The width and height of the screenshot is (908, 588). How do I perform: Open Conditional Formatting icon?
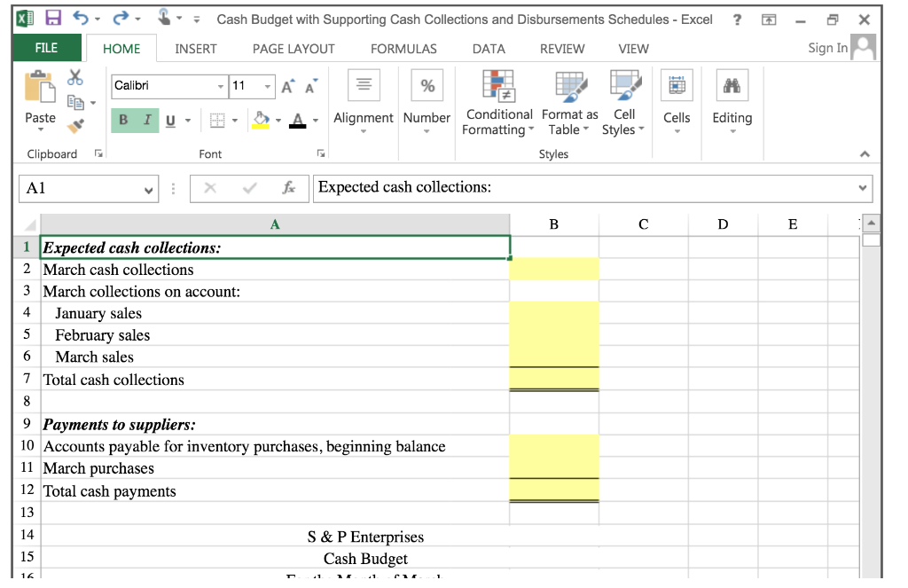[x=498, y=86]
